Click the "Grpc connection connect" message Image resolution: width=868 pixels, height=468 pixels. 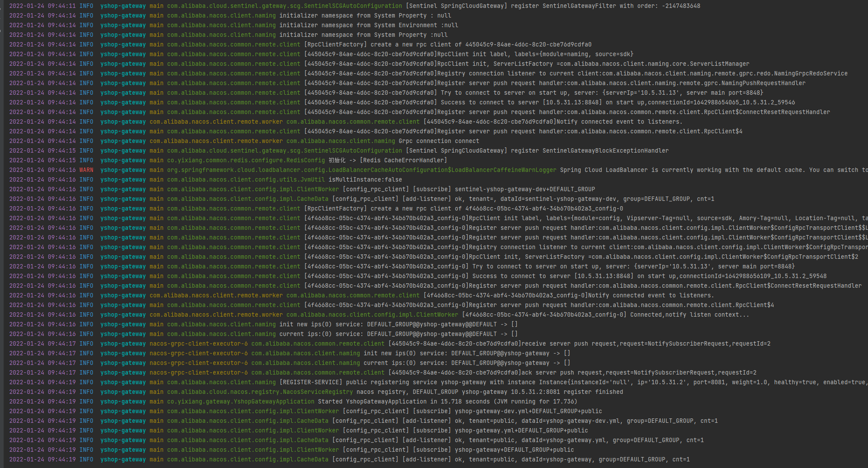[x=439, y=141]
